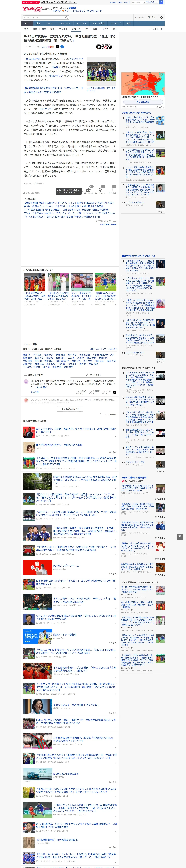The width and height of the screenshot is (186, 868).
Task: Click the キーワードを入力 search field
Action: click(44, 17)
